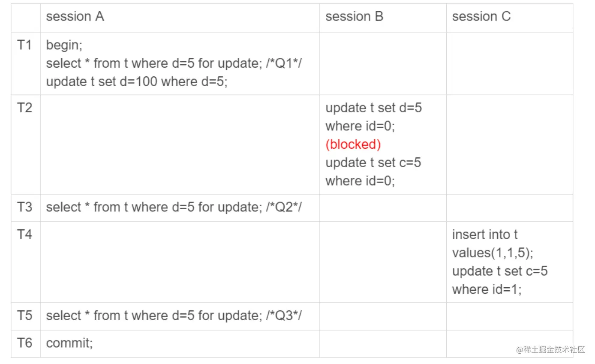The image size is (595, 364).
Task: Select the T6 row label
Action: pos(25,343)
